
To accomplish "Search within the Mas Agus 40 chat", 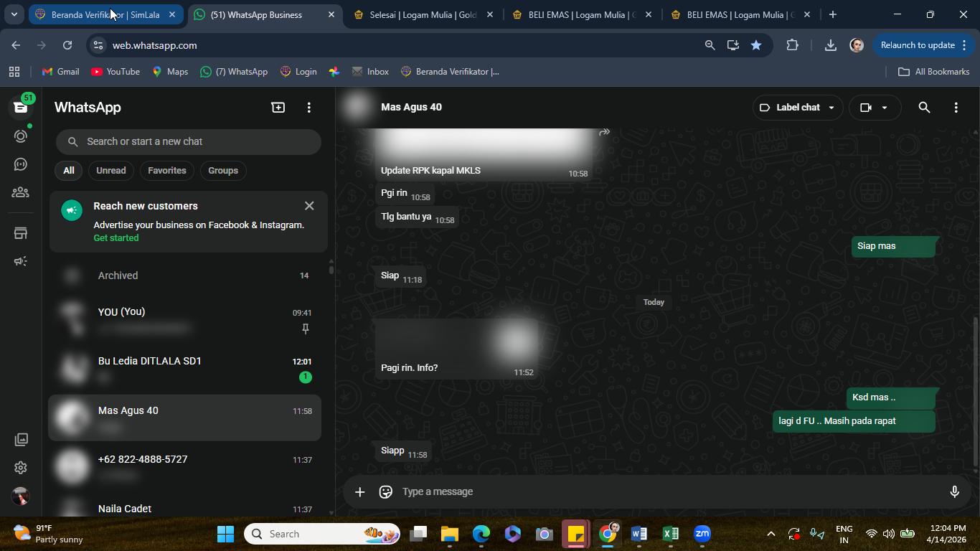I will 924,108.
